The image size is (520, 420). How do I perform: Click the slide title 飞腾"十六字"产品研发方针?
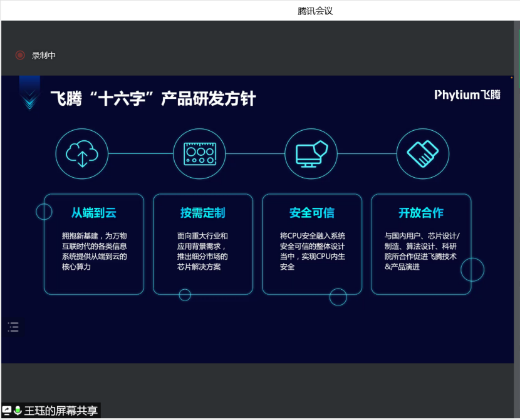click(x=153, y=98)
